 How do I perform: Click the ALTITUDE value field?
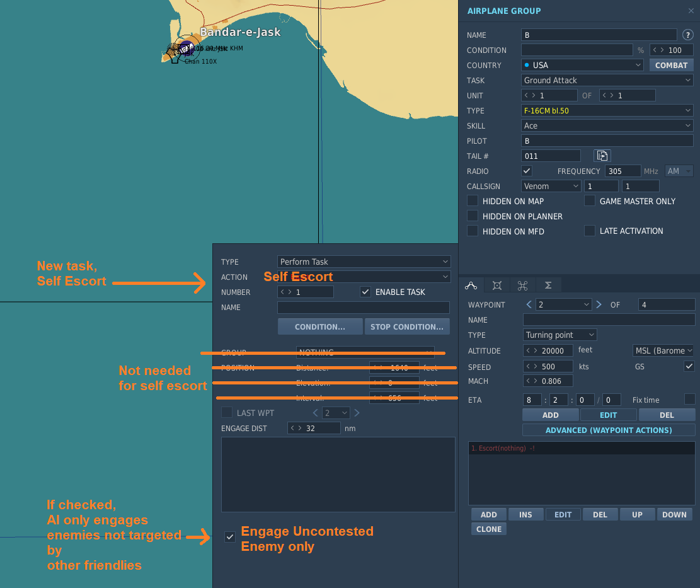pos(548,351)
